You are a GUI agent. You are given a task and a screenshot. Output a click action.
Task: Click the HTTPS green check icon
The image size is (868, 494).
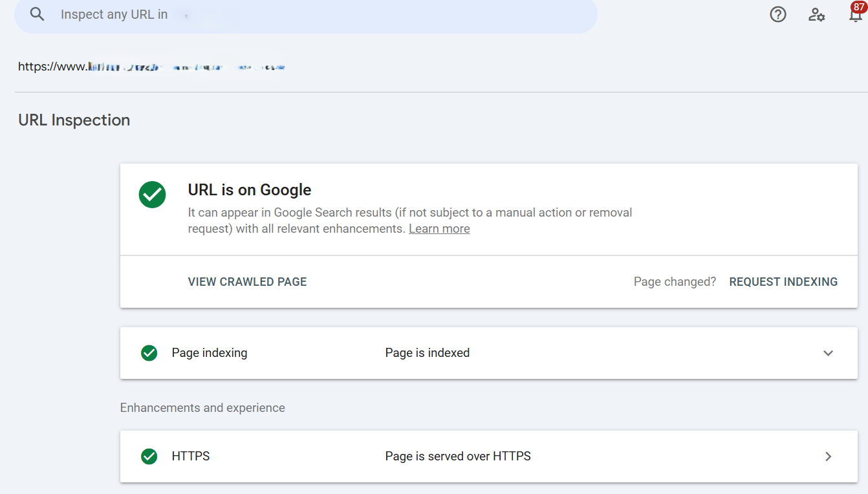(149, 456)
